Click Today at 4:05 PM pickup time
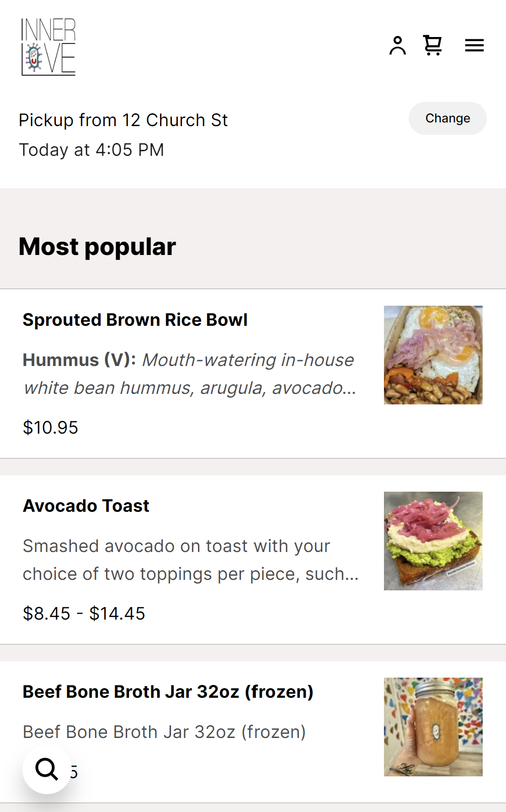Image resolution: width=506 pixels, height=812 pixels. (91, 150)
